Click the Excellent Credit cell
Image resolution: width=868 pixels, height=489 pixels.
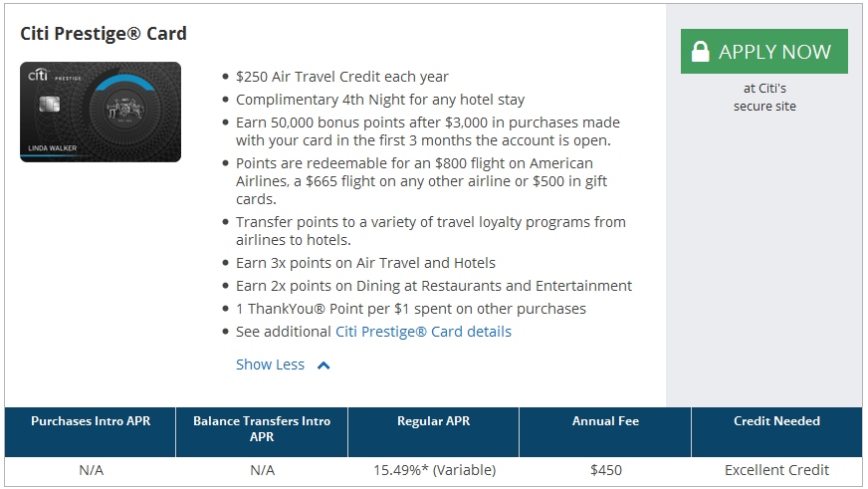[776, 470]
